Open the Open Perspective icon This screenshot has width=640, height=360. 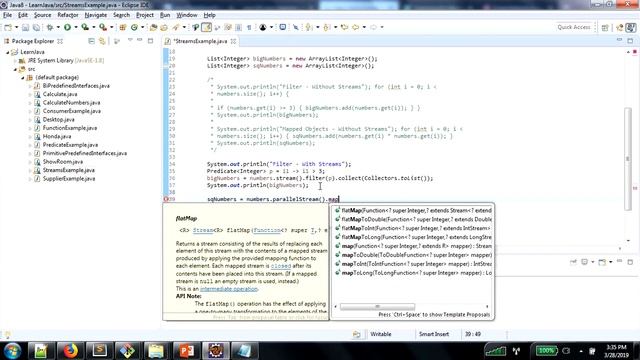point(605,27)
